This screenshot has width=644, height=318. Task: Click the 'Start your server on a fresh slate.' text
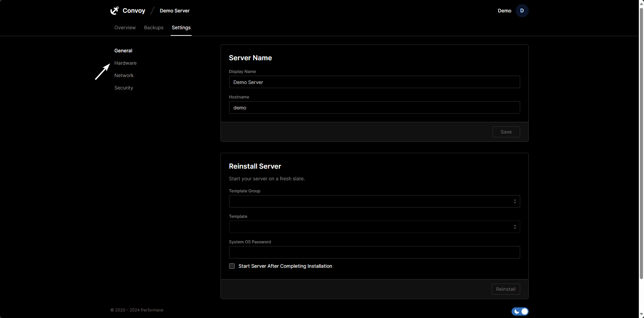tap(267, 179)
